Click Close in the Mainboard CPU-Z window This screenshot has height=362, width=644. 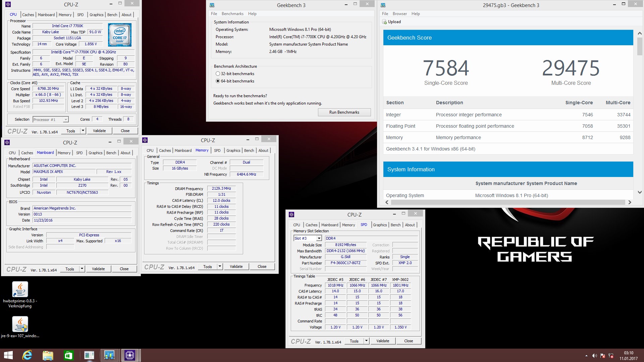[x=124, y=269]
